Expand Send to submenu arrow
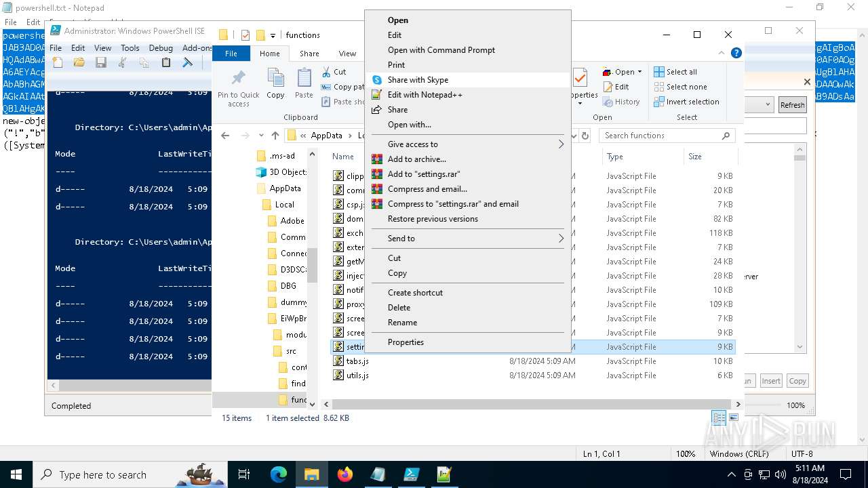 561,239
